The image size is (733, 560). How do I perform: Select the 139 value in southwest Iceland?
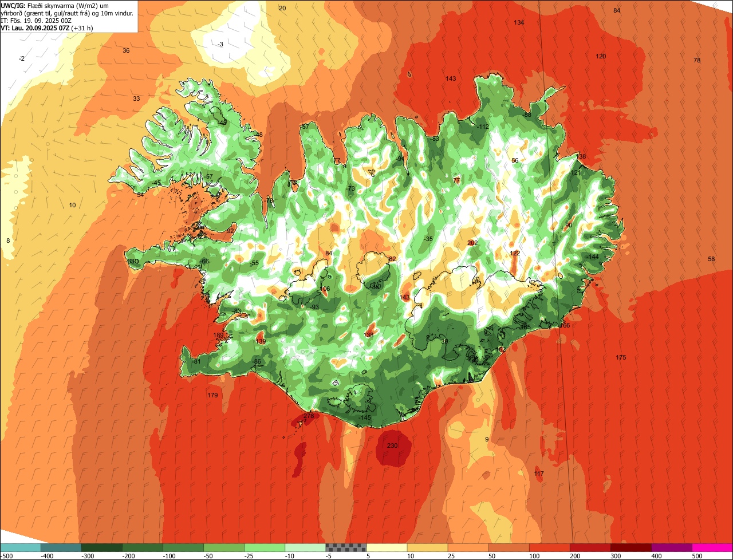261,341
